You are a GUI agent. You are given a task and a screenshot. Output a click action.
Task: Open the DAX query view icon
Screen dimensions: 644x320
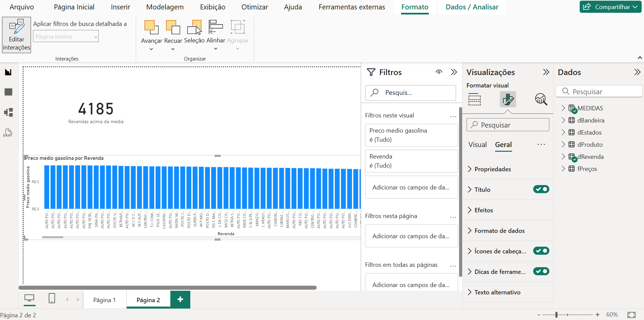tap(8, 133)
